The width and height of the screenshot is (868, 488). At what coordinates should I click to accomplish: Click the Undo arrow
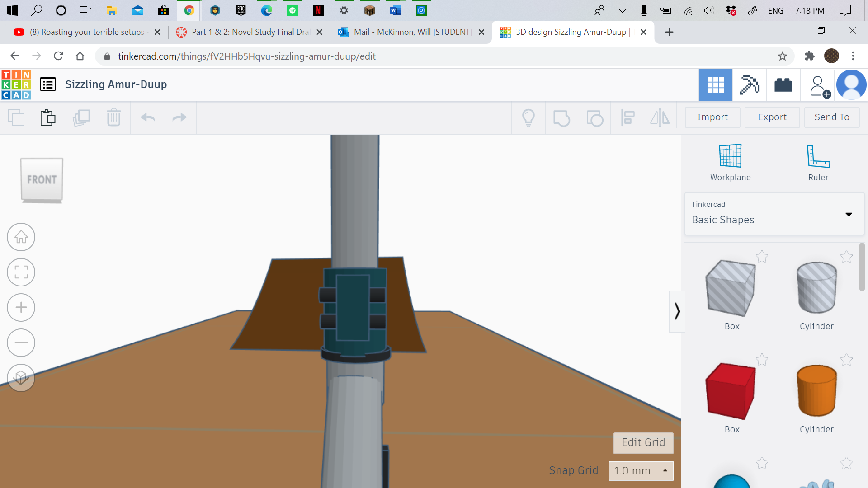click(x=148, y=117)
